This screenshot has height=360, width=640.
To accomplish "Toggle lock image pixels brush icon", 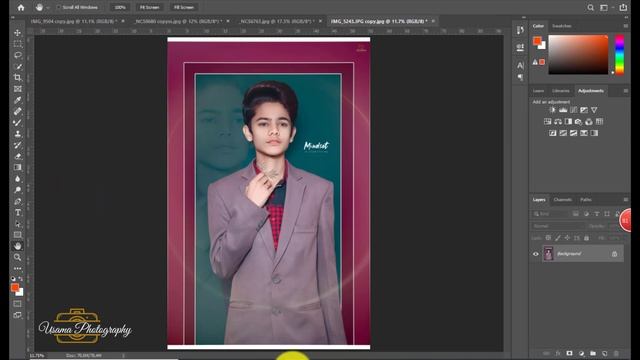I will [x=558, y=238].
